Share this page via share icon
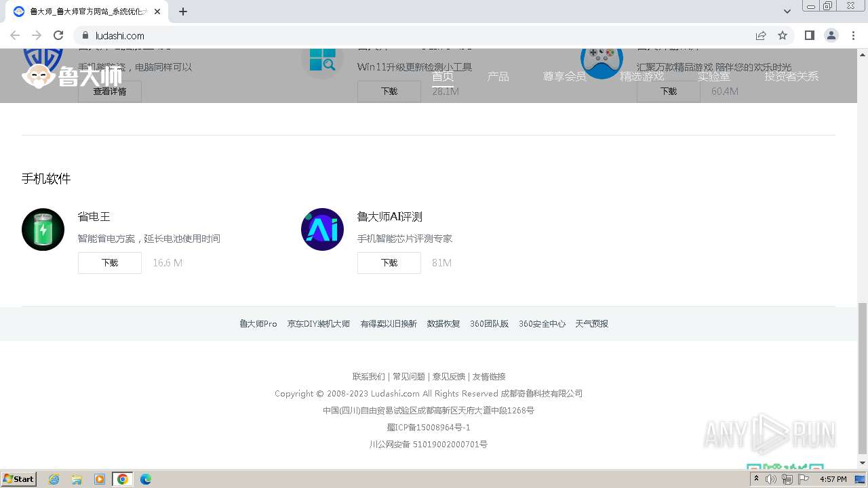The height and width of the screenshot is (488, 868). click(x=761, y=35)
